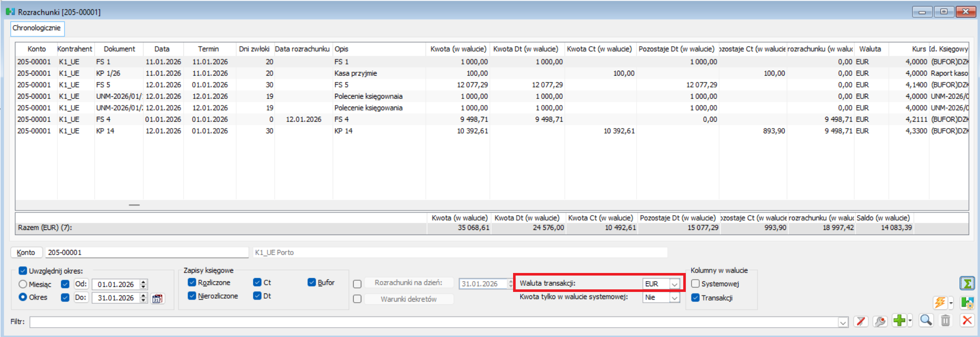
Task: Select the Miesiąc radio button
Action: (x=23, y=284)
